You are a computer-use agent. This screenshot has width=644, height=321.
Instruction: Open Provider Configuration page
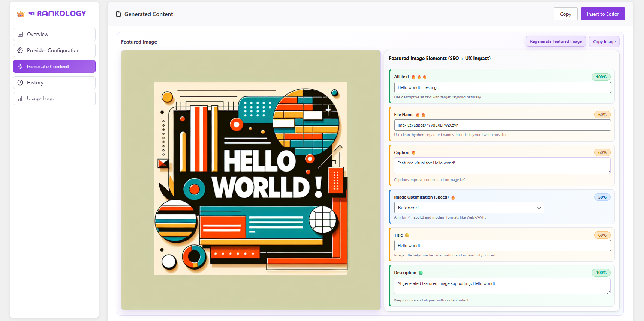(54, 50)
